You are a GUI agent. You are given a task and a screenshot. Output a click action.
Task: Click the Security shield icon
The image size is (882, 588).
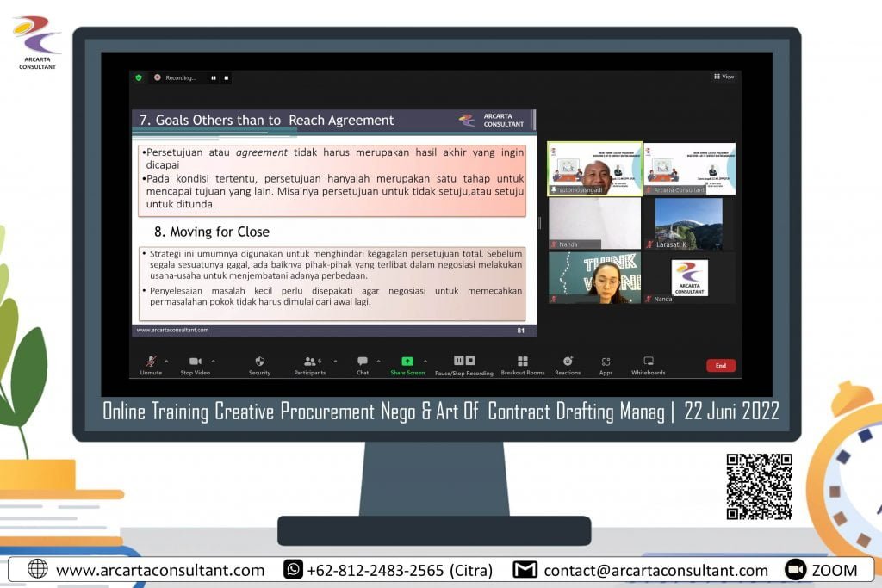[x=259, y=362]
